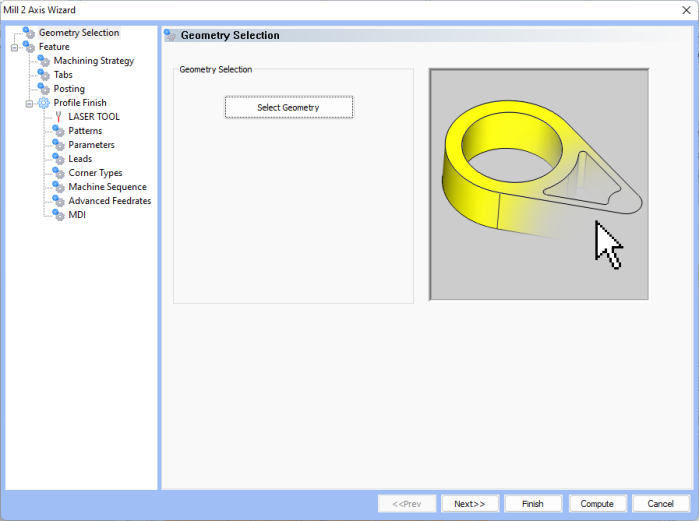
Task: Select the Profile Finish operation
Action: click(80, 103)
